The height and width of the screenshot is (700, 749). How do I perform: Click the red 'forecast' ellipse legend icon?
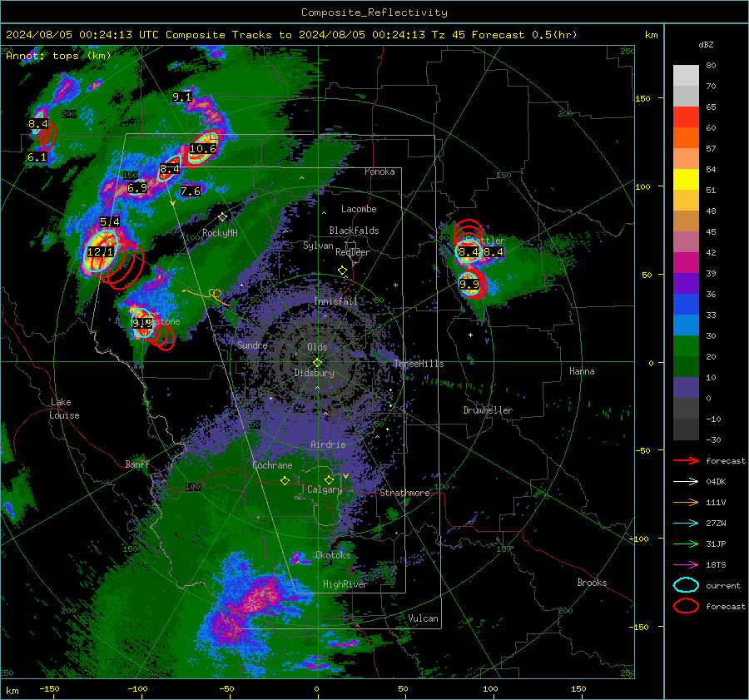[686, 606]
